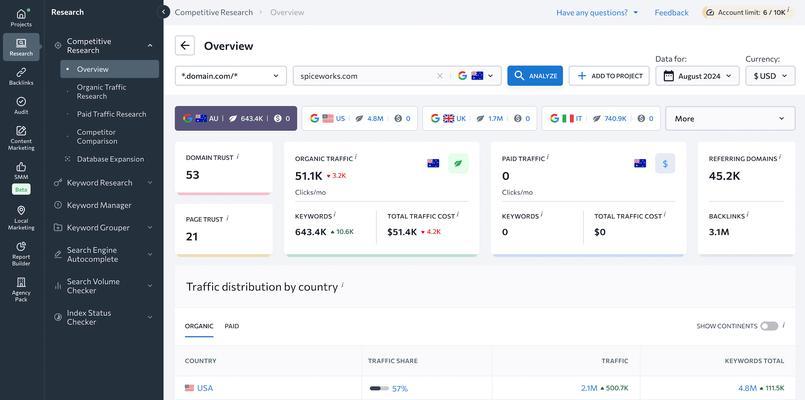Expand the Keyword Research group
The height and width of the screenshot is (400, 805).
pos(150,182)
